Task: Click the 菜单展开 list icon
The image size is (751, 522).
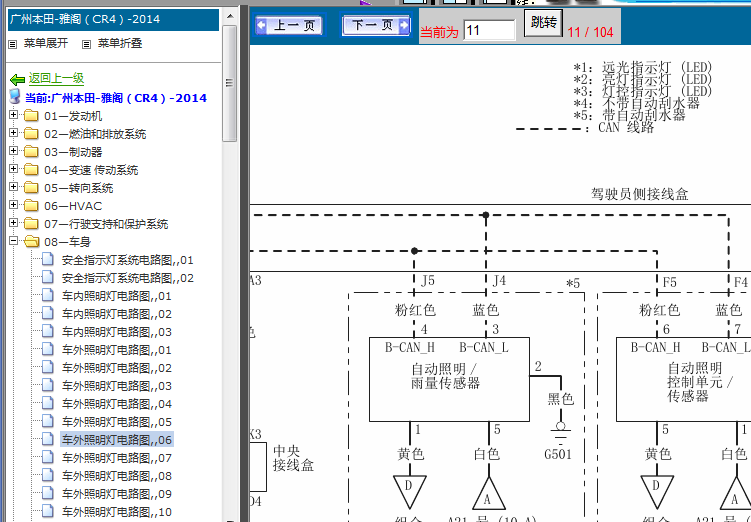Action: tap(13, 45)
